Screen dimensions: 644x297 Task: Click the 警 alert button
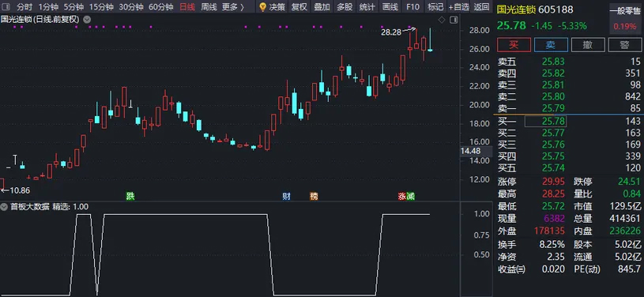click(625, 45)
